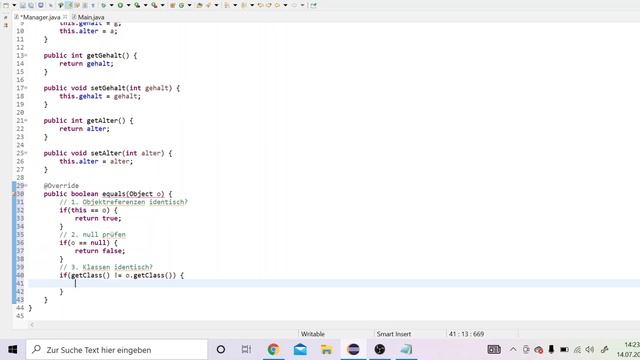This screenshot has width=640, height=360.
Task: Click the New Java Class icon
Action: pos(182,5)
